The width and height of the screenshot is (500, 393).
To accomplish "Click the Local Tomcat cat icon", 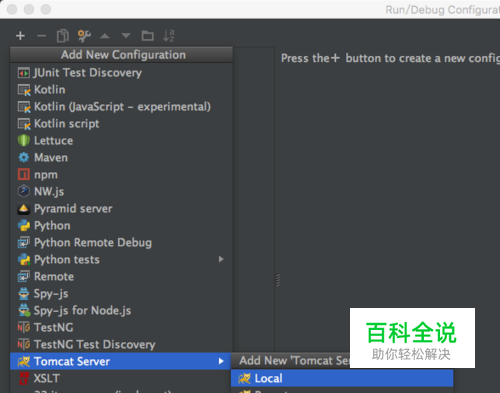I will pyautogui.click(x=244, y=378).
